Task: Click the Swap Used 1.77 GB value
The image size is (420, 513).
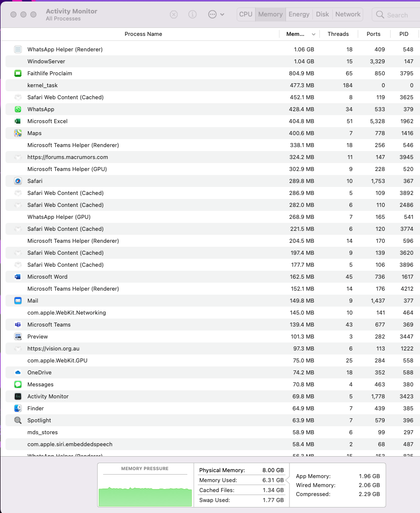Action: point(274,500)
